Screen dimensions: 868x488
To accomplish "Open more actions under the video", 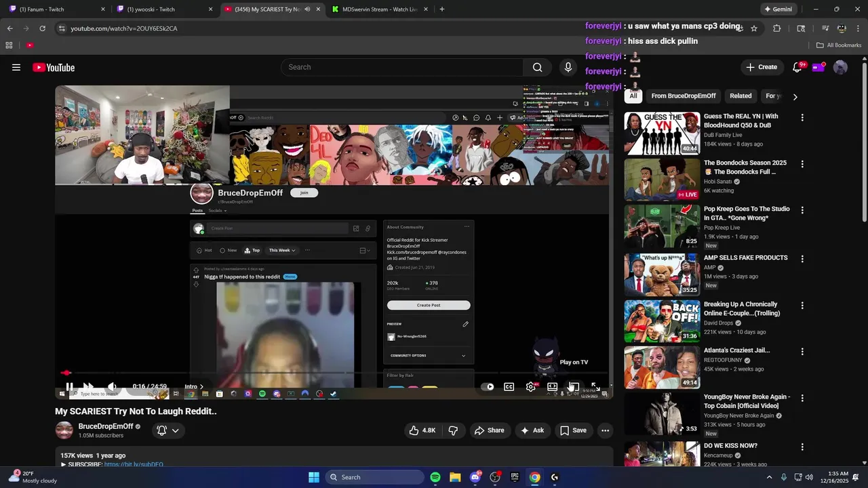I will click(x=605, y=430).
